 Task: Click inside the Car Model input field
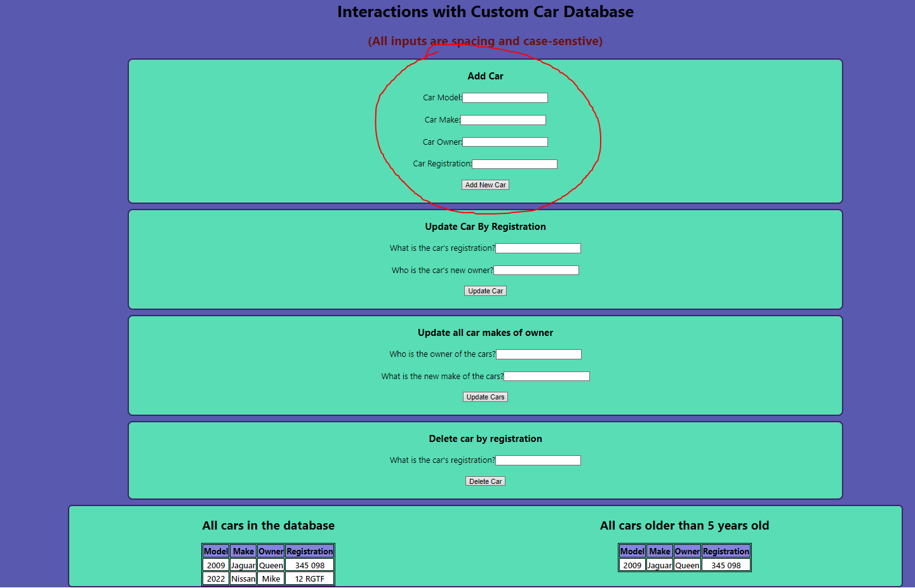pos(505,97)
